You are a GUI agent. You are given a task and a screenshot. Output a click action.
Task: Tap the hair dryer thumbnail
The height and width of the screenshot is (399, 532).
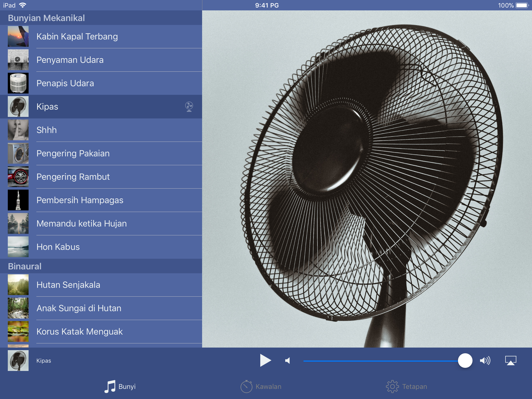(18, 177)
